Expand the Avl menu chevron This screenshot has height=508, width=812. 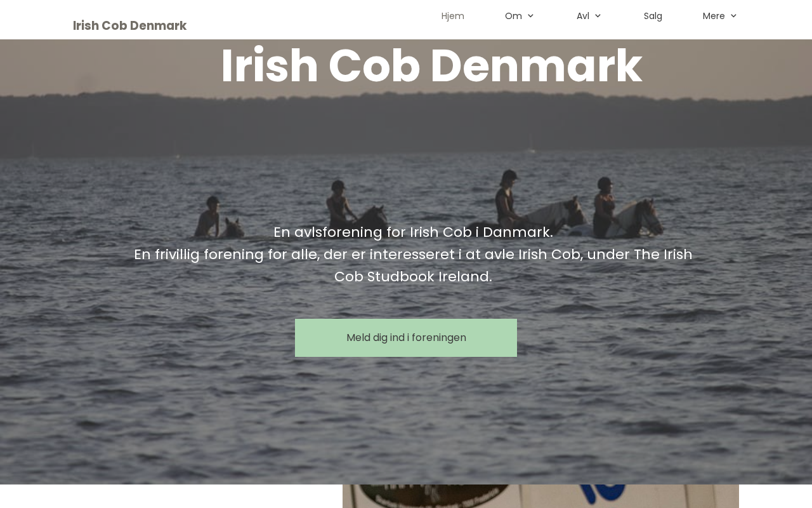tap(598, 16)
